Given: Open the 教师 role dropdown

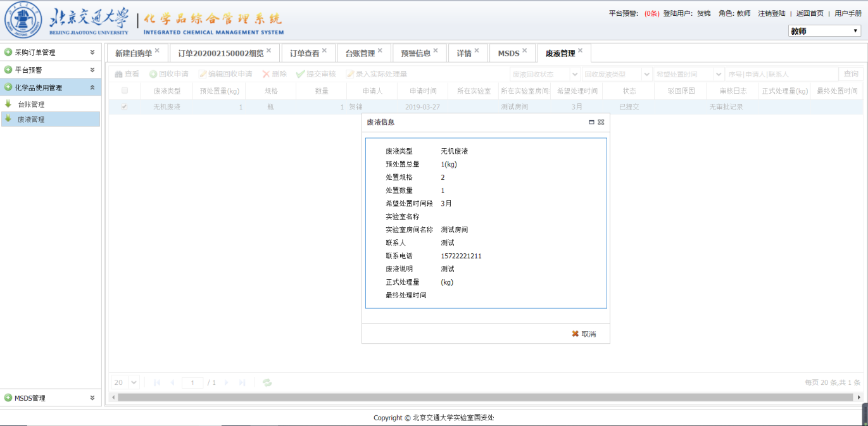Looking at the screenshot, I should [824, 31].
